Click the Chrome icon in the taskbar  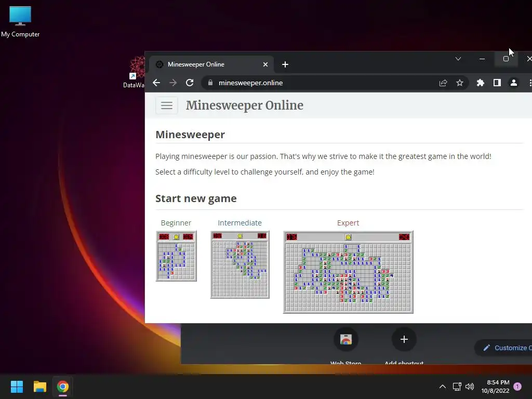(62, 387)
